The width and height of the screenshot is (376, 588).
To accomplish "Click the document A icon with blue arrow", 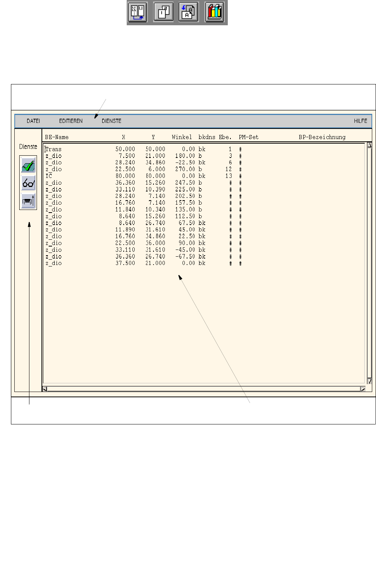I will click(189, 12).
